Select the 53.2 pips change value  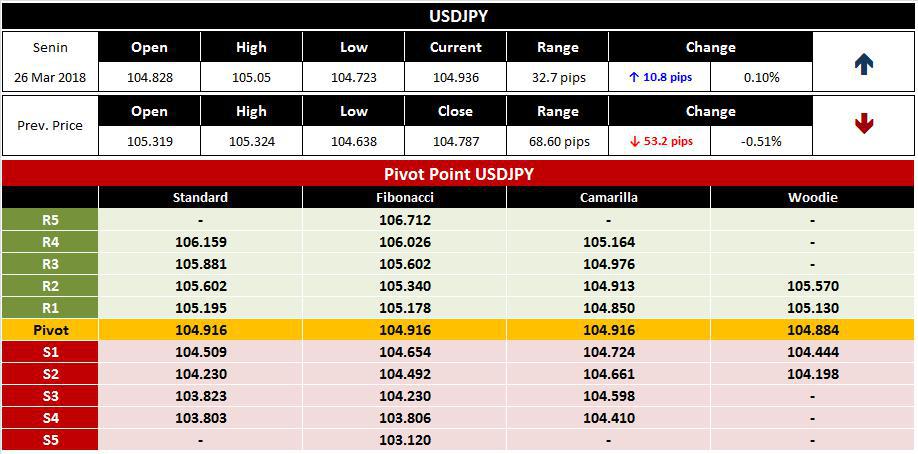660,141
